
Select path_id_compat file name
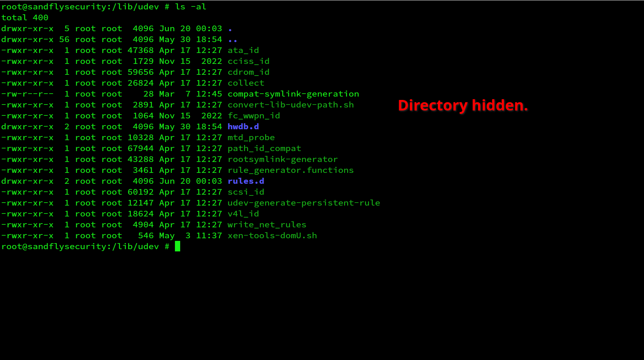point(264,148)
